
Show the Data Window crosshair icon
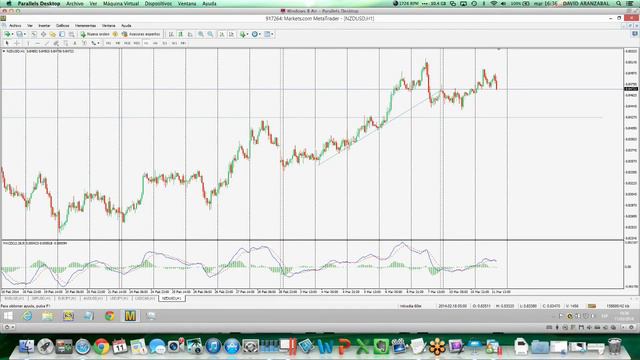[43, 34]
